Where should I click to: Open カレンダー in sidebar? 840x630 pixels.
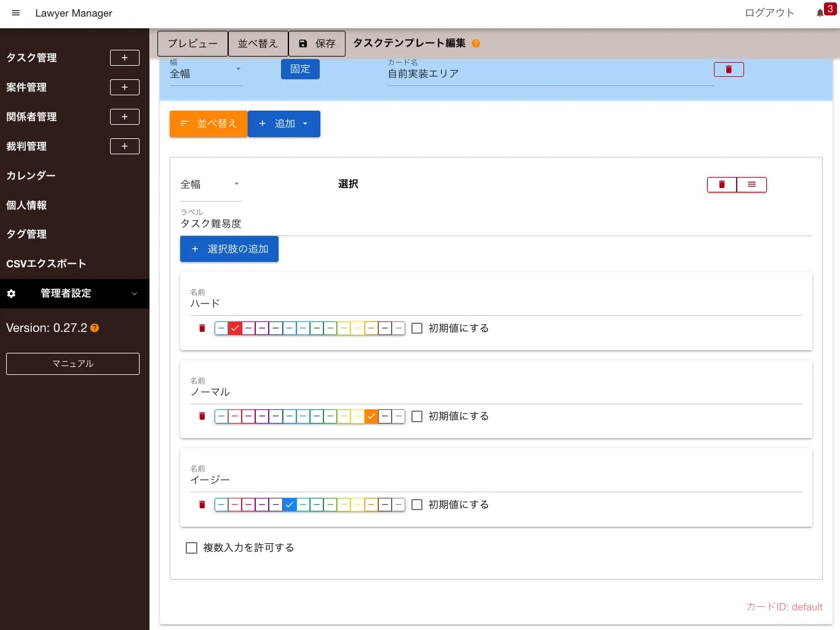(31, 176)
